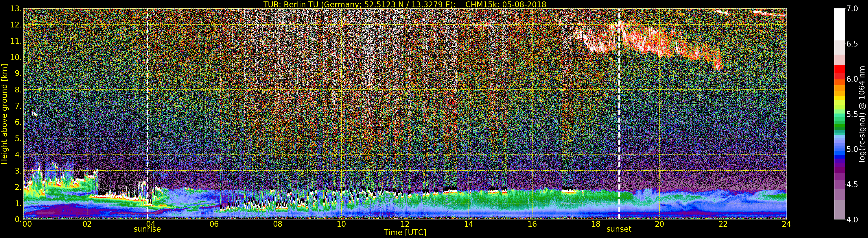Click the white dashed sunset line in the plot
Screen dimensions: 868x238
pyautogui.click(x=619, y=114)
